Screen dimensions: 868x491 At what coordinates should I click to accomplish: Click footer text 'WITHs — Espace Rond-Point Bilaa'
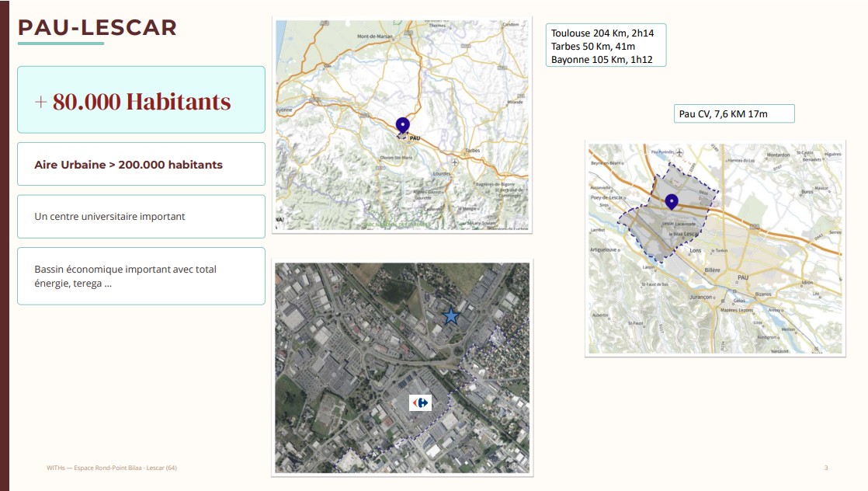tap(111, 468)
